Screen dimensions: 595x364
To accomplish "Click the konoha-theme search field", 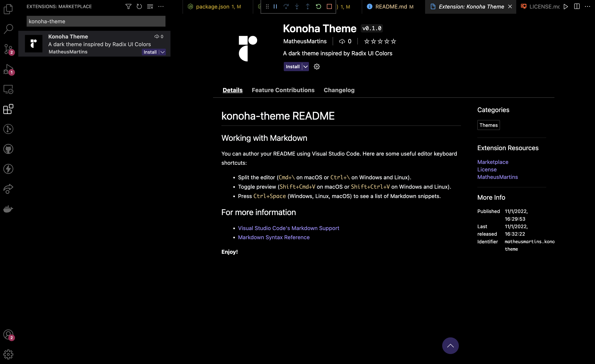I will point(96,21).
